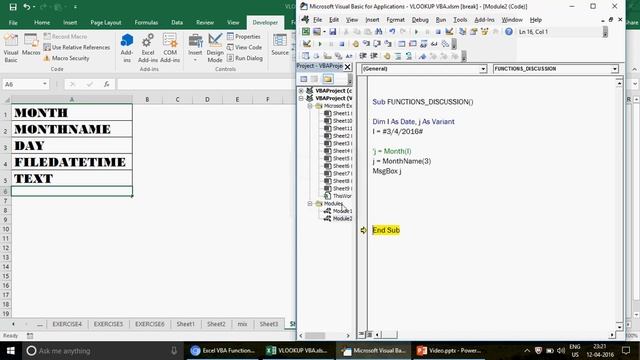Toggle Bookmark flag icon in Edit toolbar
Viewport: 640px width, 360px height.
point(422,56)
